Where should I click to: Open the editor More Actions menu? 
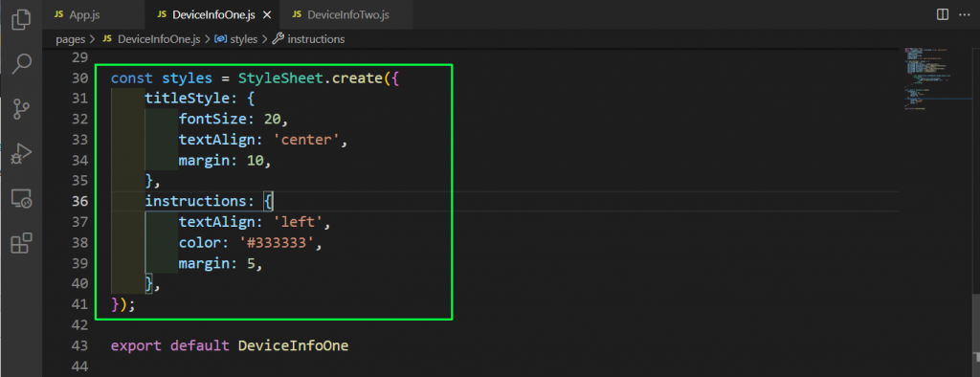(966, 13)
